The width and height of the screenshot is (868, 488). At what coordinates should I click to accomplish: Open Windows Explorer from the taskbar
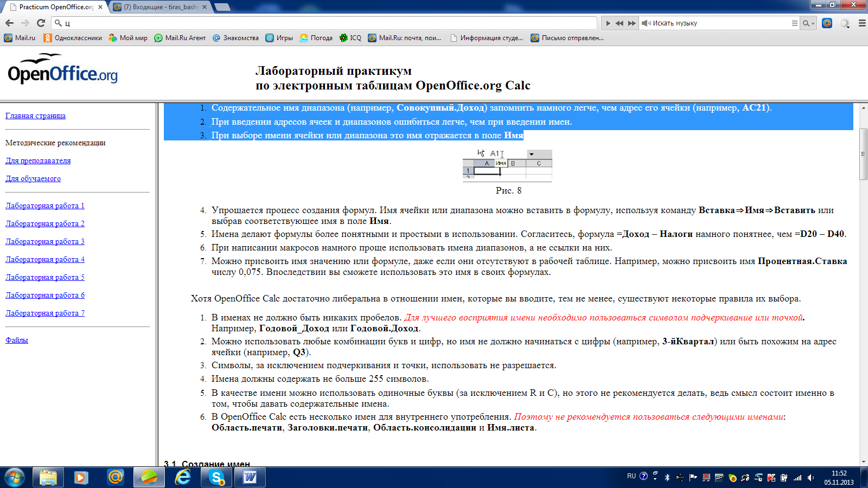pos(48,477)
